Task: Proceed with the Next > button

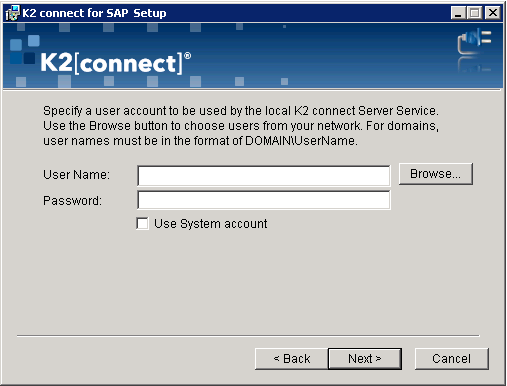Action: click(x=365, y=359)
